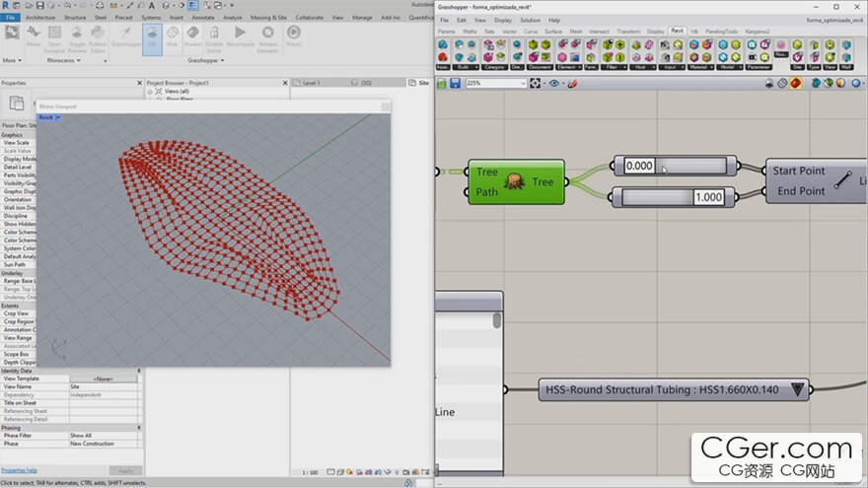Click the Grasshopper save file disk icon
The height and width of the screenshot is (488, 868).
point(455,83)
